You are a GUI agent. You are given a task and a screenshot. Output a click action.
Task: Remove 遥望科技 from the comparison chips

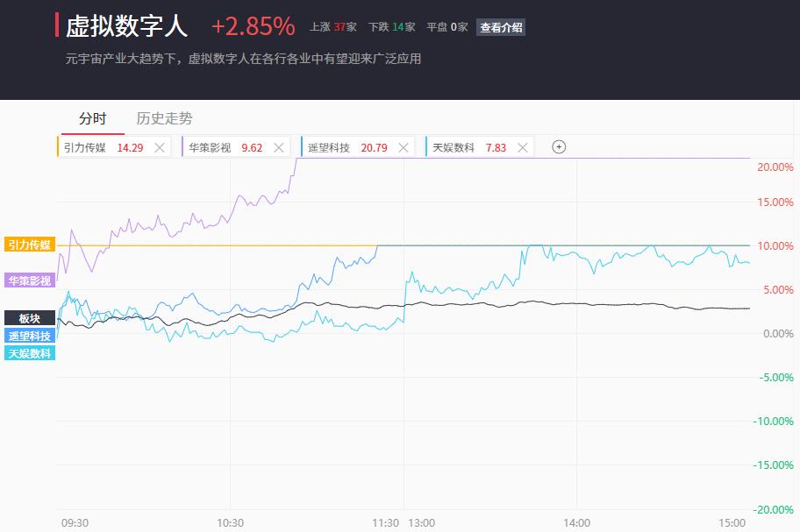pos(403,148)
